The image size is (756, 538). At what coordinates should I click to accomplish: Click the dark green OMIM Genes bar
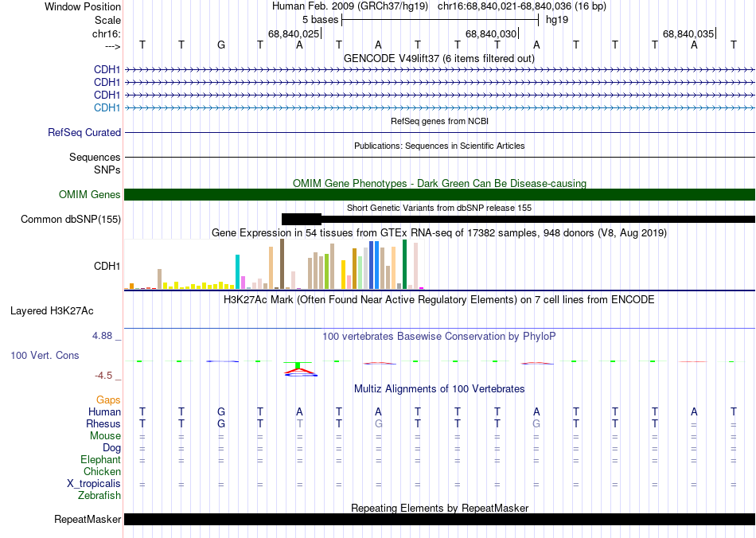coord(439,194)
